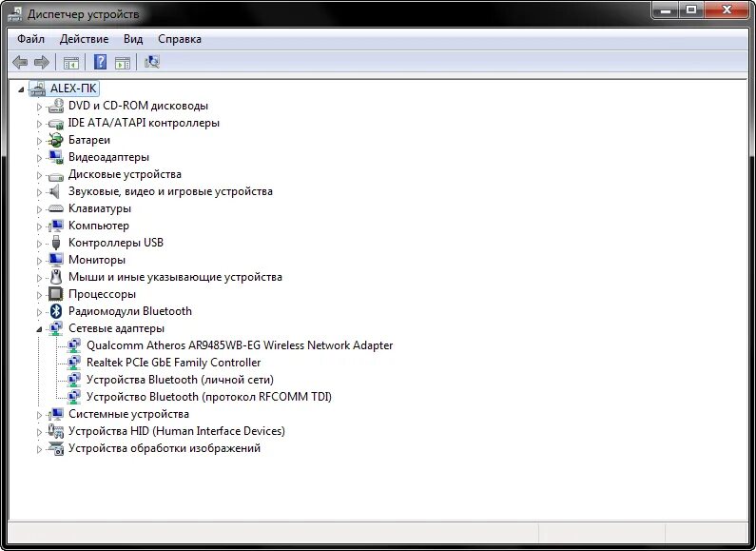Select the Дисковые устройства label
Viewport: 756px width, 551px height.
[x=125, y=174]
